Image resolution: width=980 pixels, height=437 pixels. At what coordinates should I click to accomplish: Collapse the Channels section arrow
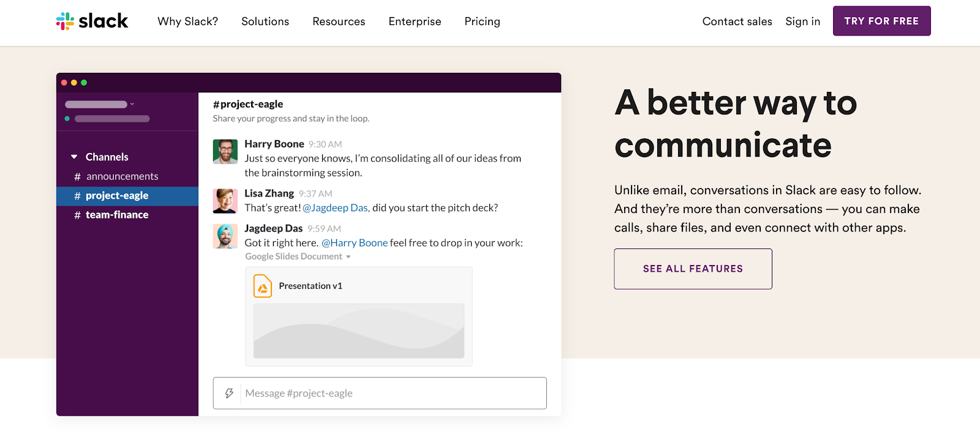pyautogui.click(x=74, y=157)
